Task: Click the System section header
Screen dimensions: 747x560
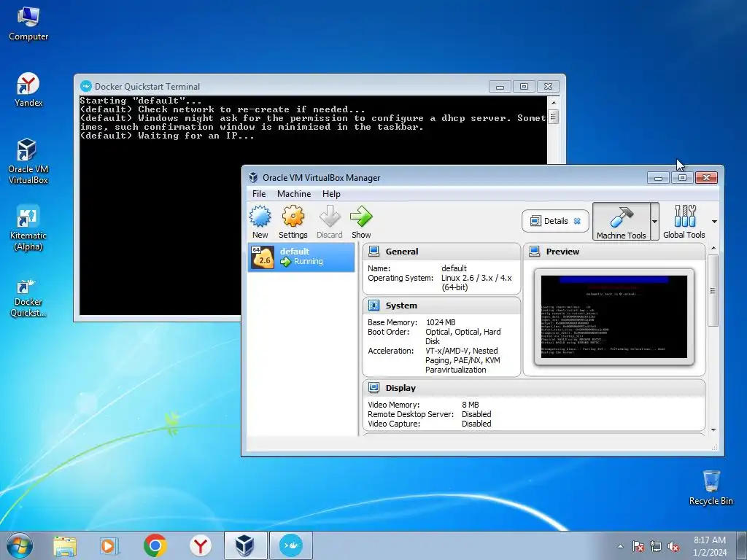Action: [441, 306]
